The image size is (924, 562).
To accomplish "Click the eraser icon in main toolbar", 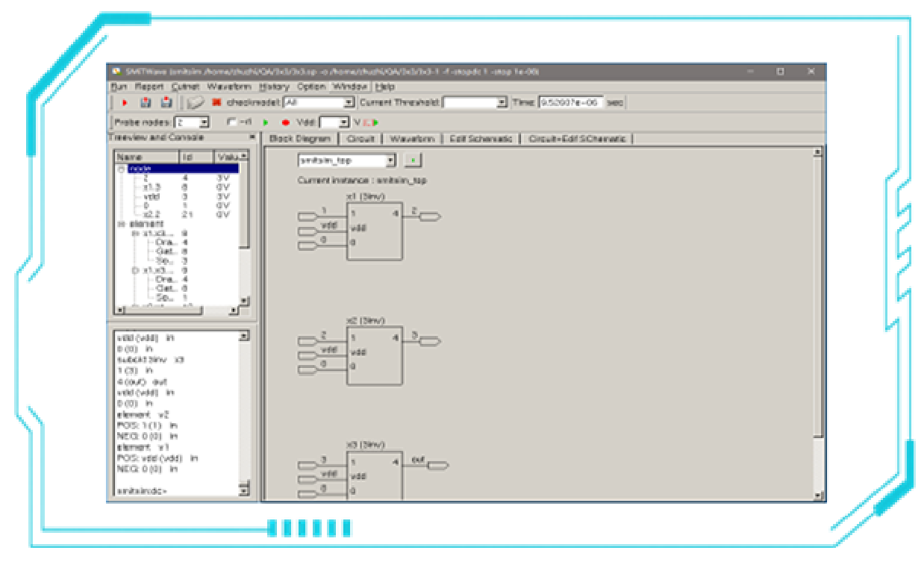I will tap(195, 102).
